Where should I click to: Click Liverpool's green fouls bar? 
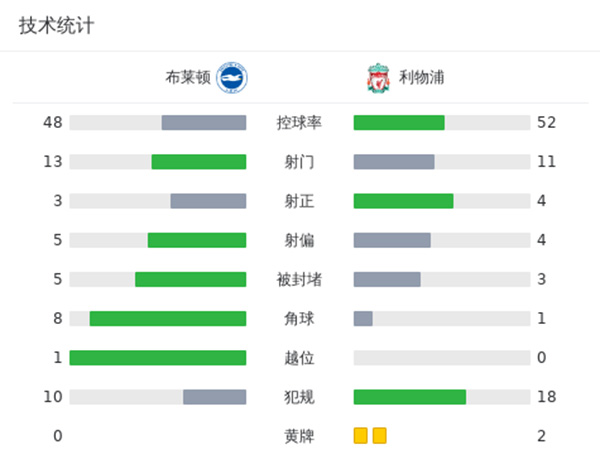click(x=410, y=397)
